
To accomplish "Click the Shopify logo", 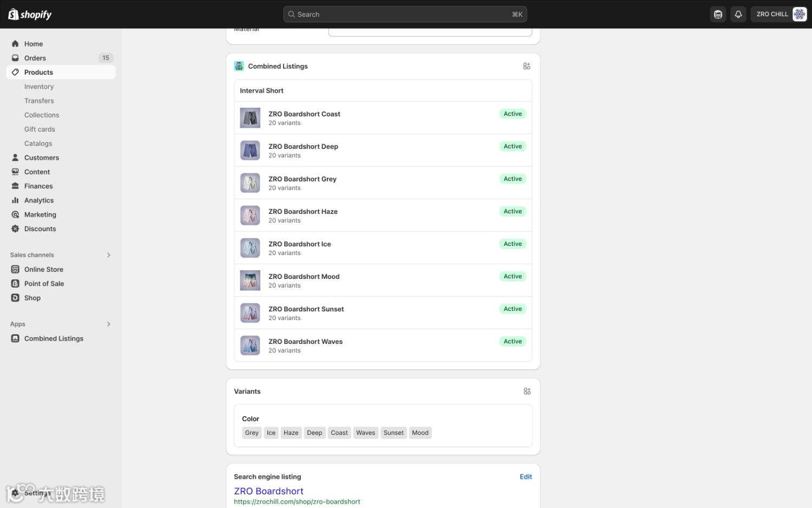I will pos(30,14).
